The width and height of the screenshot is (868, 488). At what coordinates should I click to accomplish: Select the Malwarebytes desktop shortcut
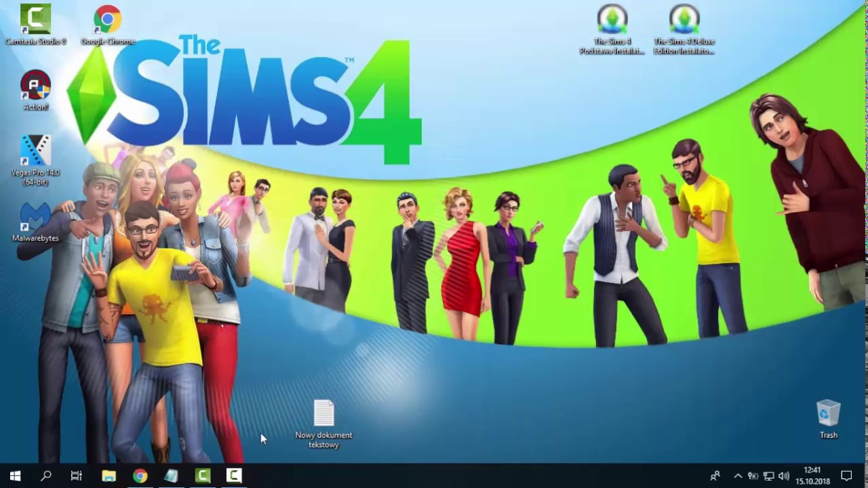35,222
